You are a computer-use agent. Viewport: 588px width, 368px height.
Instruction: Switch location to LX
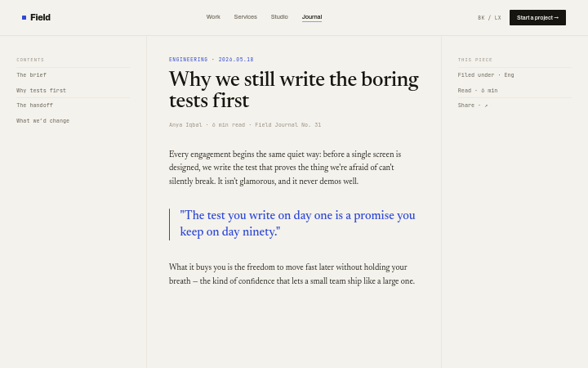(497, 18)
